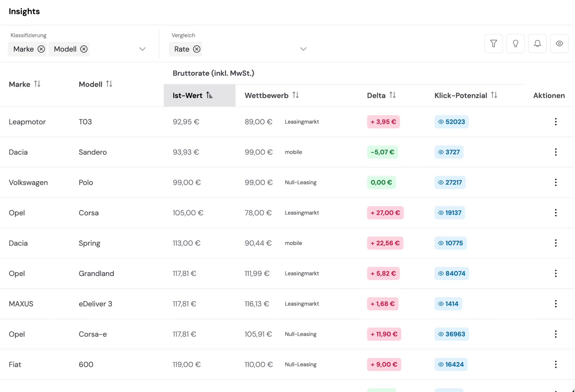
Task: Remove the Rate comparison tag
Action: click(x=197, y=49)
